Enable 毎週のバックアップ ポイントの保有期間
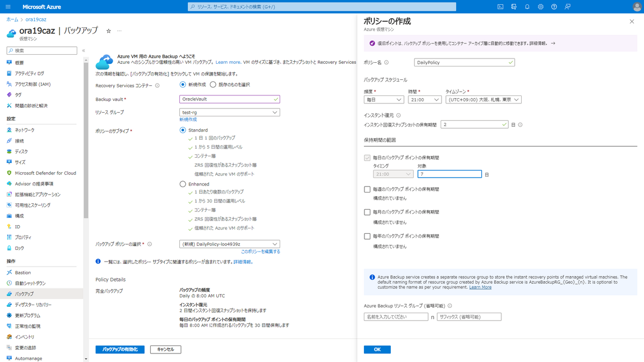 pyautogui.click(x=367, y=189)
